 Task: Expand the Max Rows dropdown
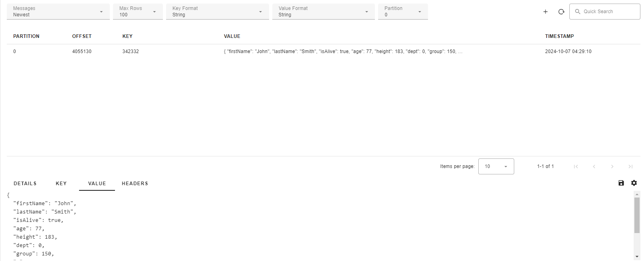138,12
